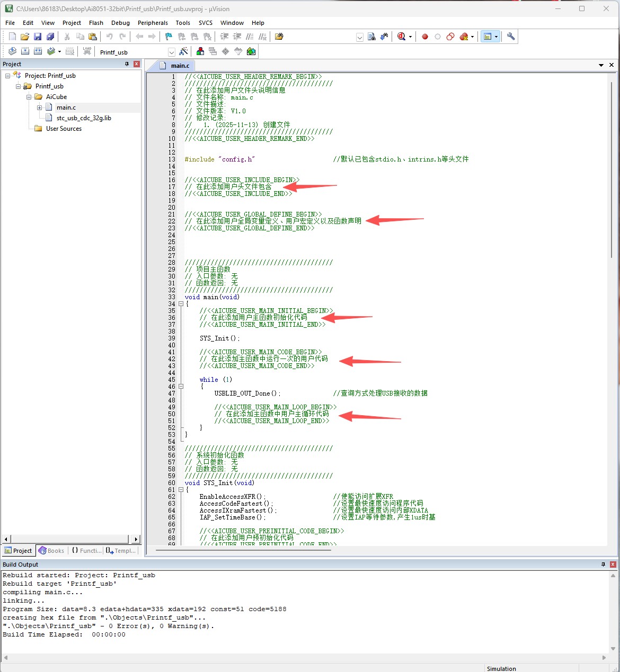This screenshot has height=672, width=620.
Task: Toggle the fold marker beside main's opening brace
Action: (x=181, y=304)
